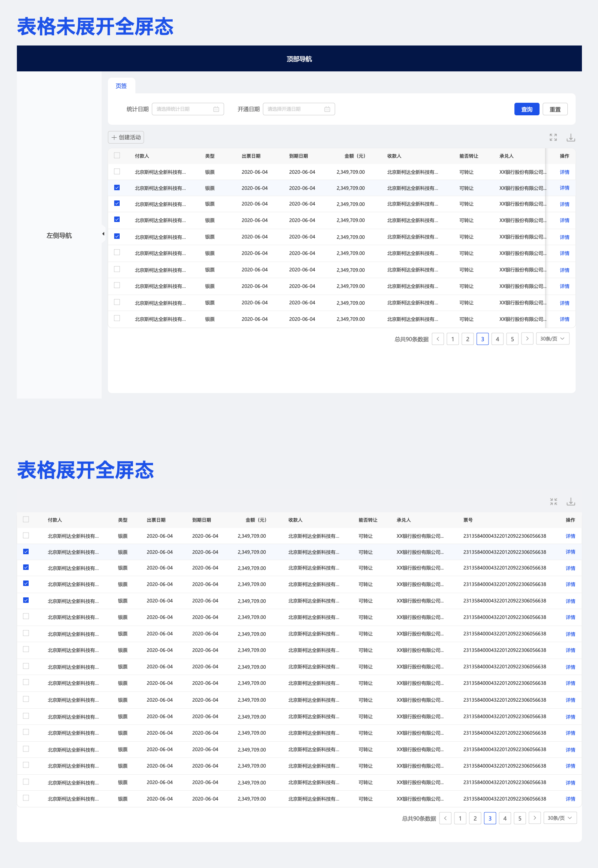Click the exit-fullscreen icon above lower table
Viewport: 598px width, 868px height.
554,501
